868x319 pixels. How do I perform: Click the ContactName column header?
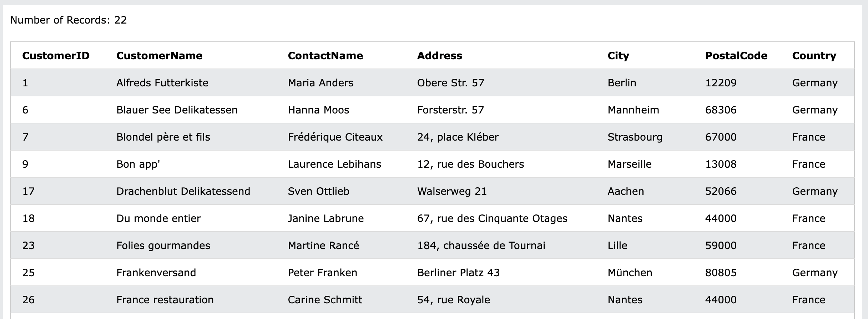click(x=325, y=56)
